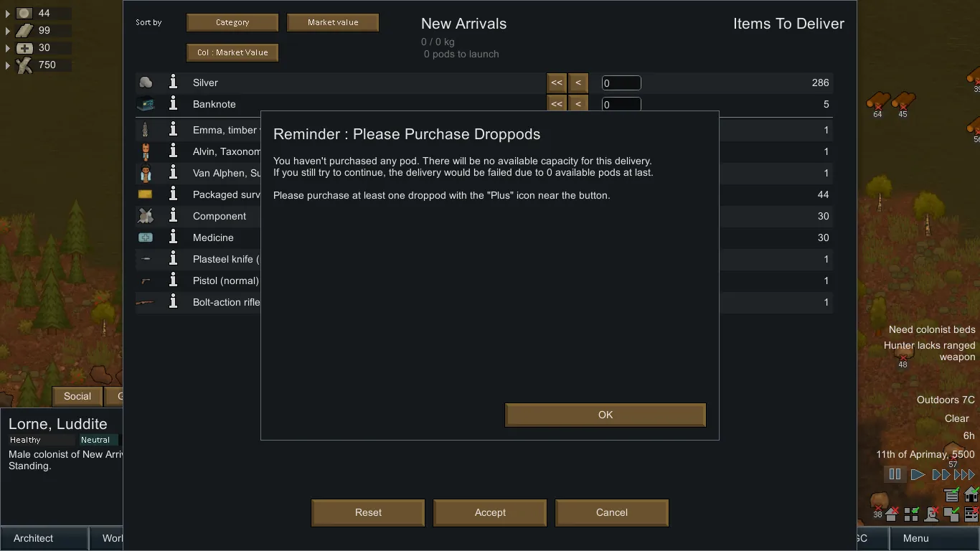This screenshot has width=980, height=551.
Task: Click the Bolt-action rifle item icon
Action: pos(146,302)
